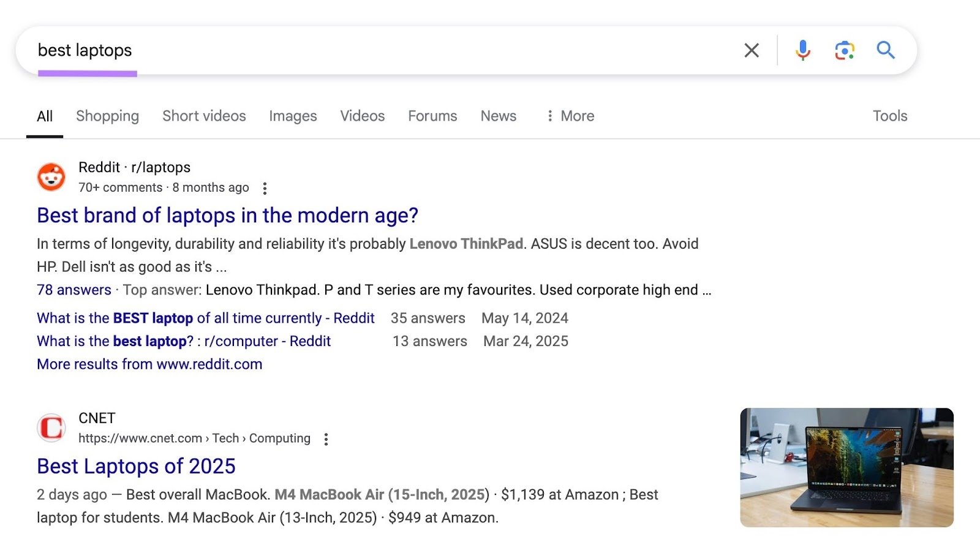Open Google Lens image search

(x=844, y=50)
